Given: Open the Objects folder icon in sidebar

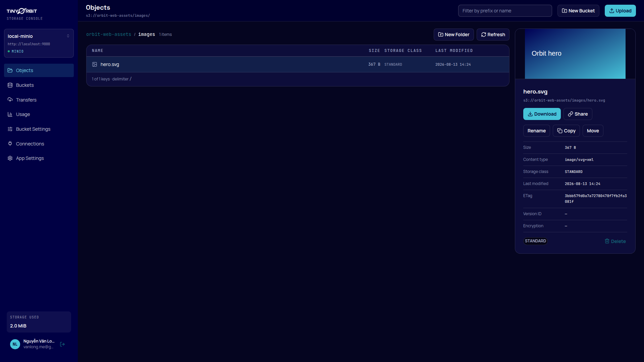Looking at the screenshot, I should [x=10, y=70].
